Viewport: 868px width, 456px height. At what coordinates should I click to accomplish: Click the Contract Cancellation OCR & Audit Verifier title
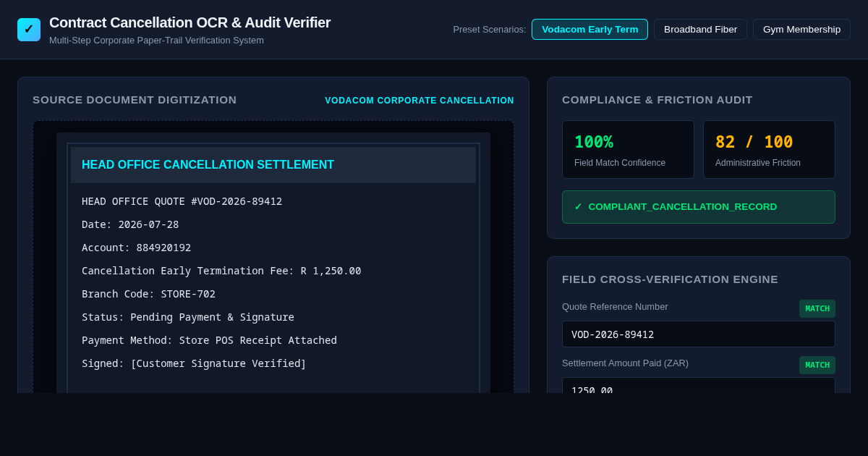[190, 22]
